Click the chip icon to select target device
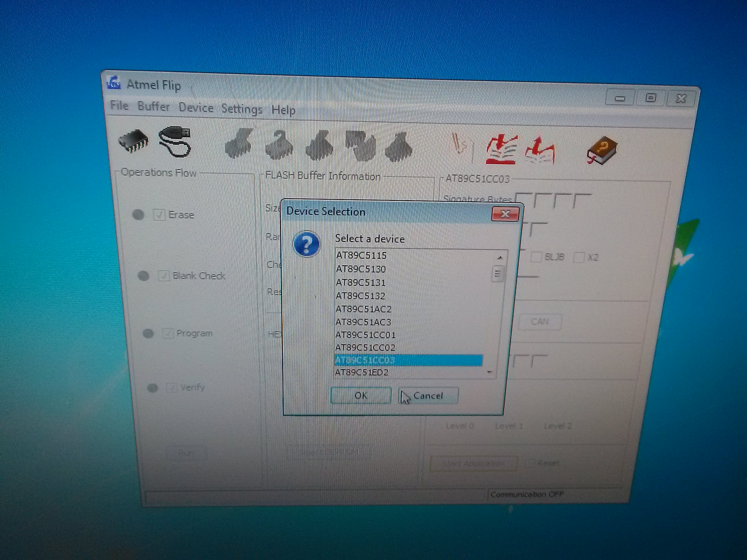 coord(134,141)
